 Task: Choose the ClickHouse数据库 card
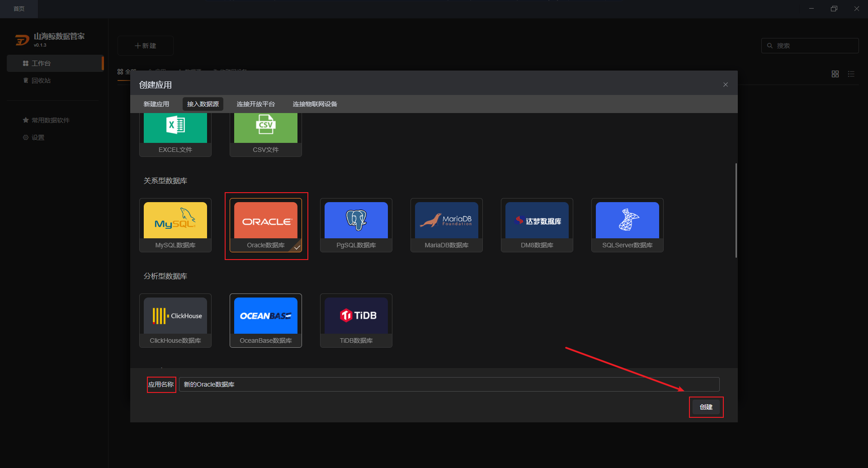(175, 321)
